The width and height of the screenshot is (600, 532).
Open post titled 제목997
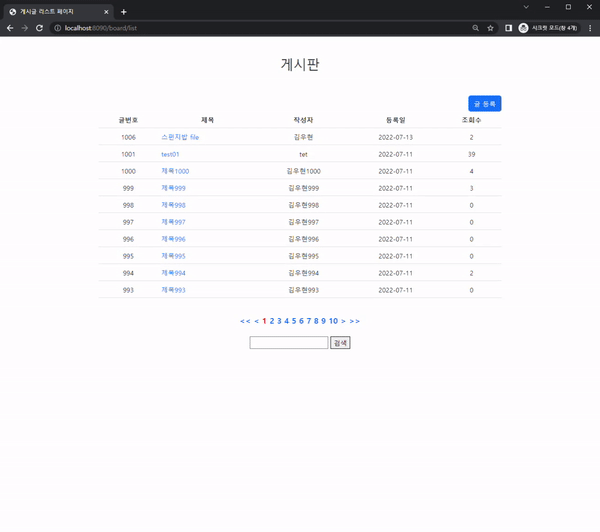173,222
